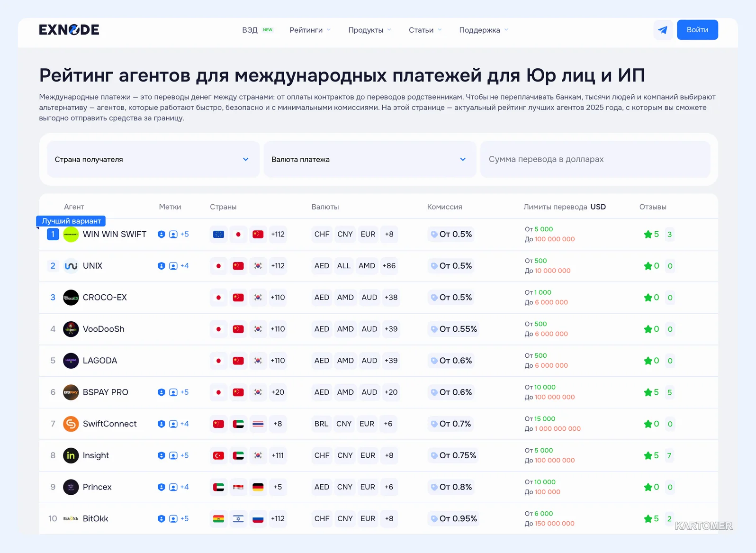Click LAGODA agent logo
This screenshot has height=553, width=756.
pos(71,361)
